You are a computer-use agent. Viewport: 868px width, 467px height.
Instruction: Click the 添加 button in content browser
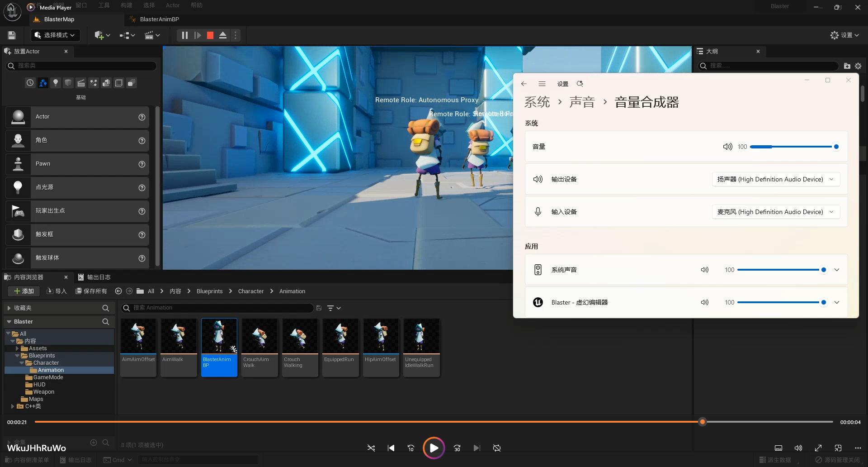pyautogui.click(x=24, y=291)
